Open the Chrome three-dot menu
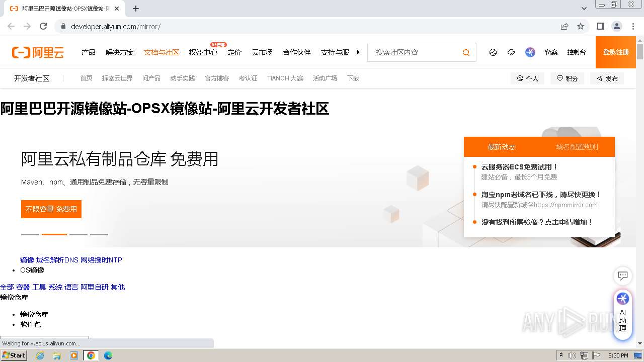Screen dimensions: 644x362 (633, 26)
